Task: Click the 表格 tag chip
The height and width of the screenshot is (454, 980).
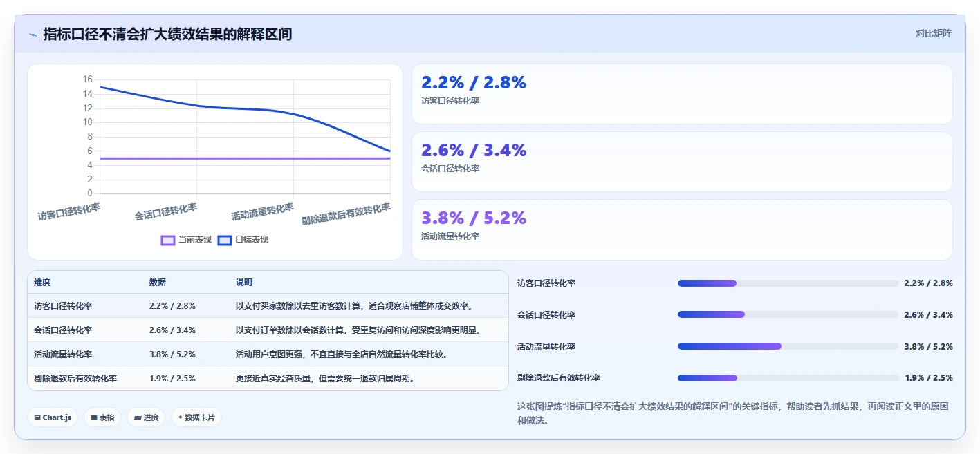Action: coord(102,417)
